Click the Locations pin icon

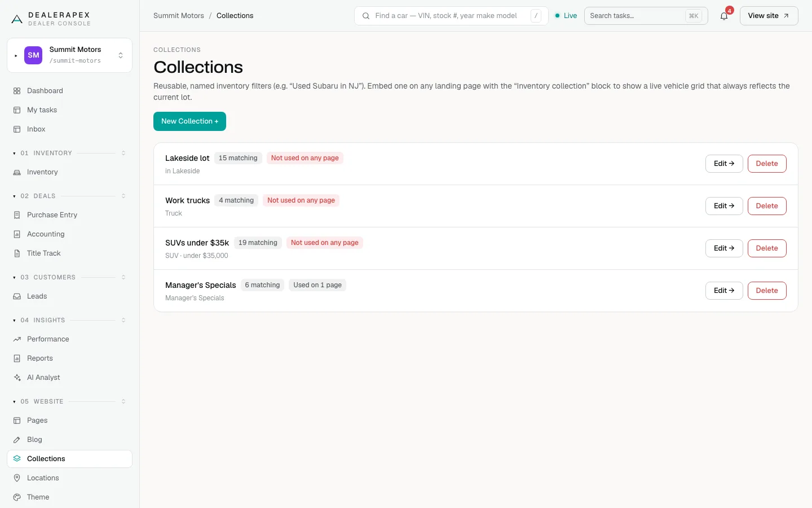[17, 478]
